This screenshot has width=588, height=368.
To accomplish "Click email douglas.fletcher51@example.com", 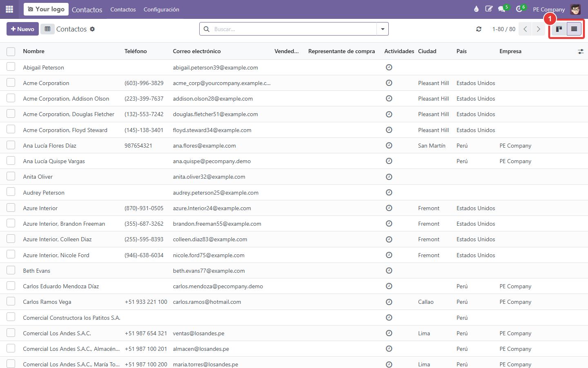I will point(215,114).
